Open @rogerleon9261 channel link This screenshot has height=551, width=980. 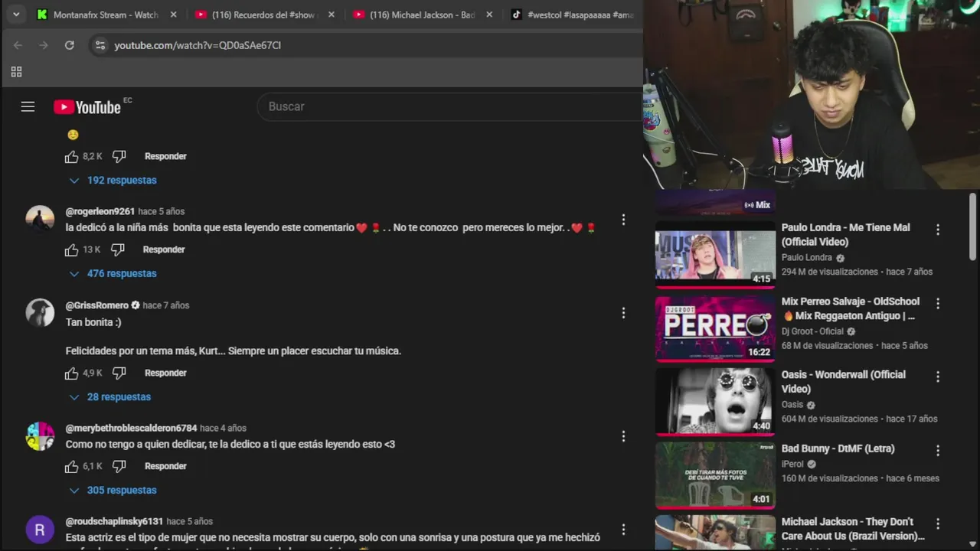(x=100, y=211)
